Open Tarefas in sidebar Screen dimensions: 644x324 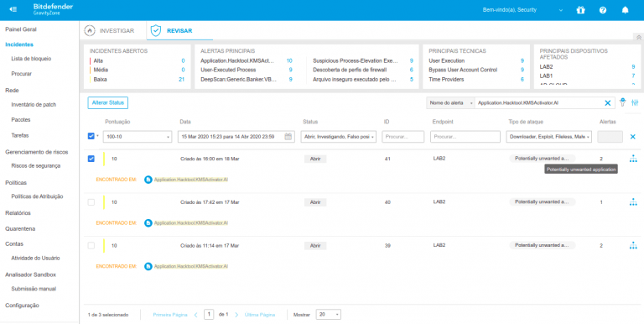tap(20, 135)
